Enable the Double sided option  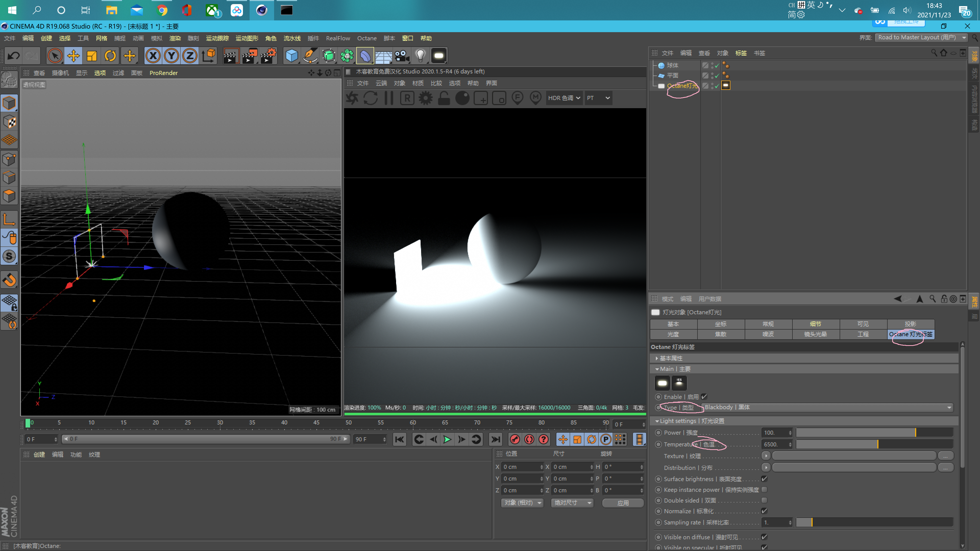[x=765, y=500]
